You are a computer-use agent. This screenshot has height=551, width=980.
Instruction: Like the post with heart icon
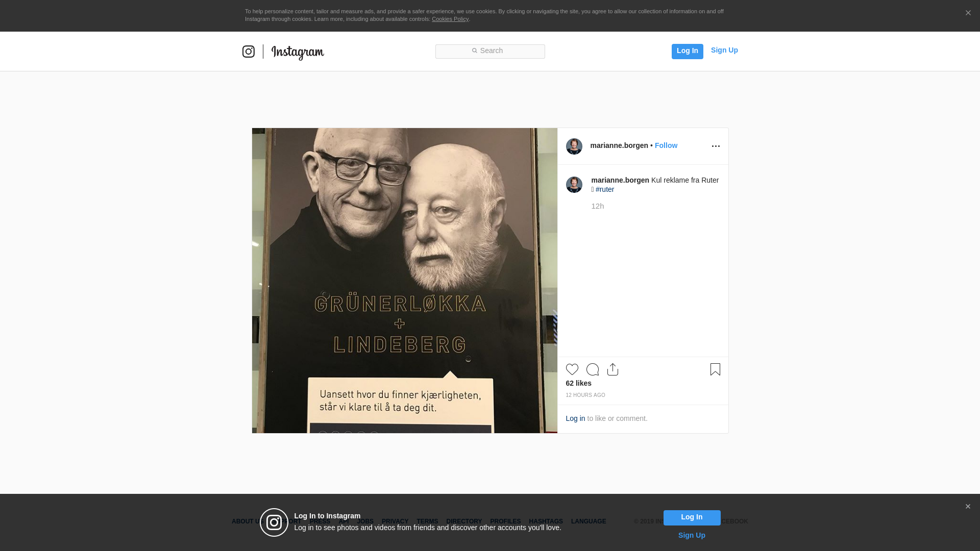(x=572, y=369)
